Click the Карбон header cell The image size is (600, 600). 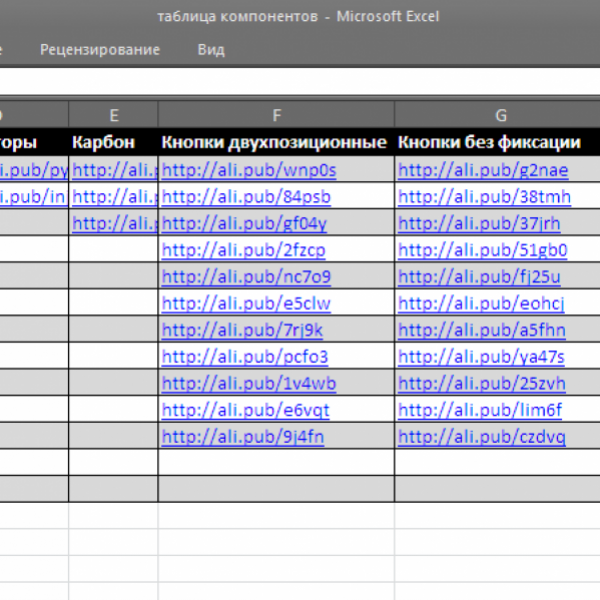pyautogui.click(x=103, y=142)
